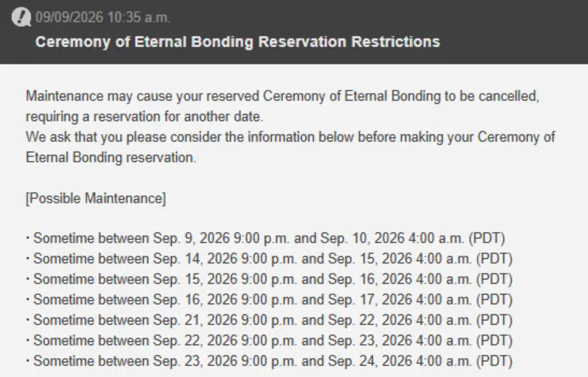The image size is (588, 377).
Task: Select the Sep. 16 to Sep. 17 maintenance entry
Action: click(269, 299)
